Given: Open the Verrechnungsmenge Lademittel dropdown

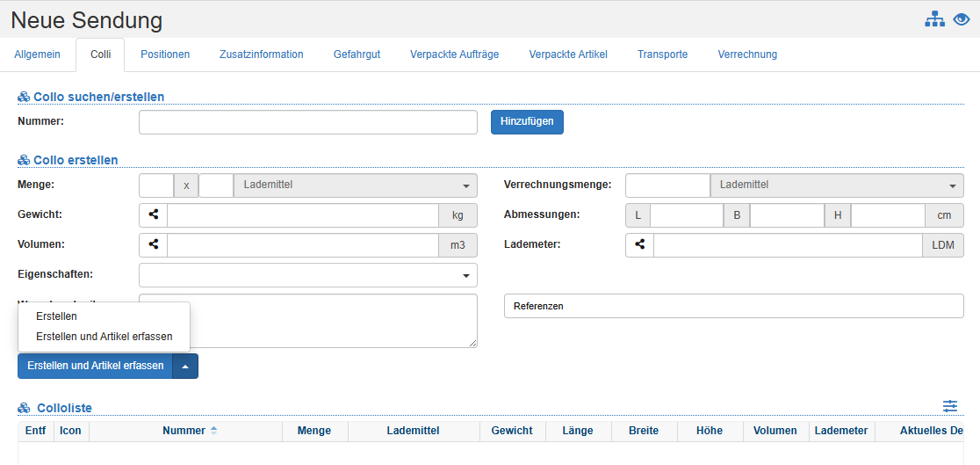Looking at the screenshot, I should 837,185.
